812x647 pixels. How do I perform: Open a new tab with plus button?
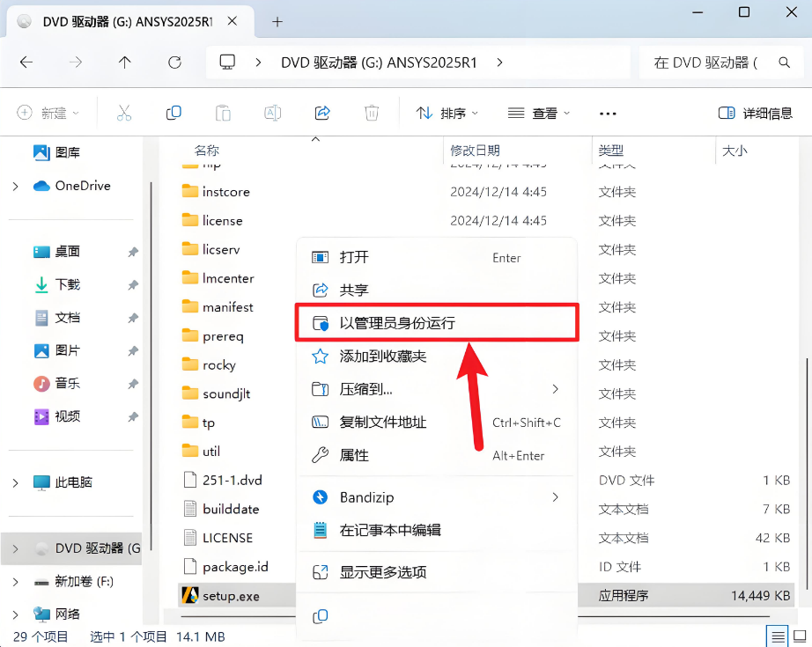[x=277, y=22]
